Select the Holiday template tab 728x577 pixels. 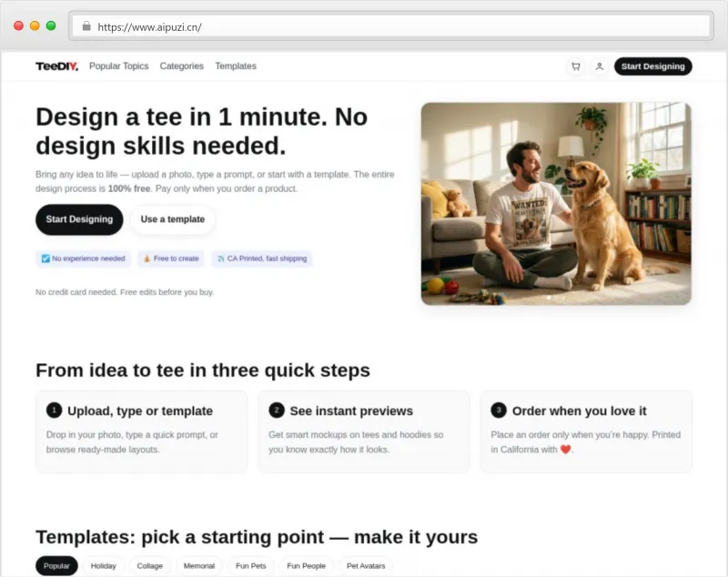pos(104,566)
